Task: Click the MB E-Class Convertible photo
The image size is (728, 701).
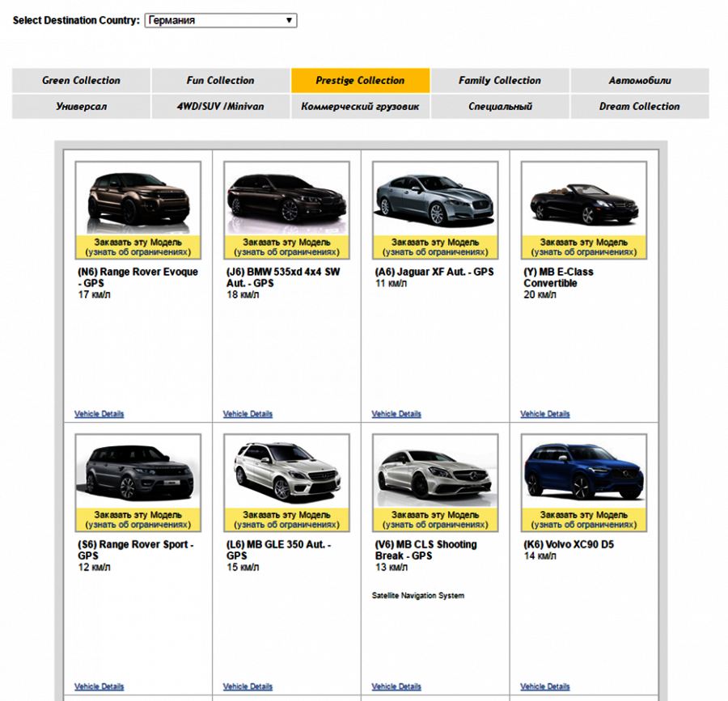Action: [583, 199]
